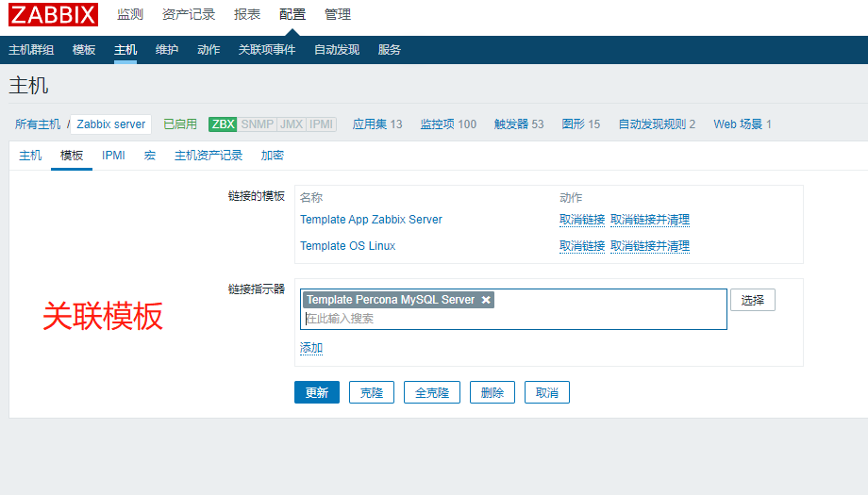Click 取消链接 for Template App Zabbix Server
This screenshot has width=868, height=495.
click(582, 220)
